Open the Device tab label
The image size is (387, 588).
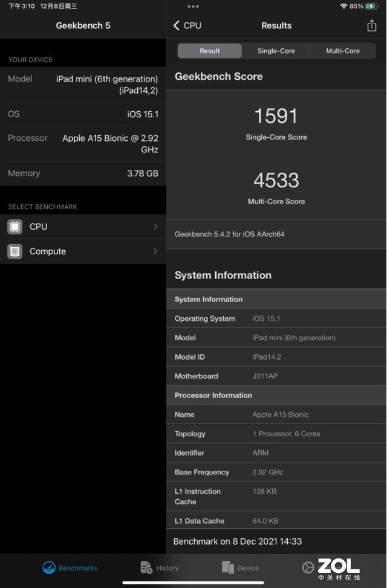click(x=248, y=568)
